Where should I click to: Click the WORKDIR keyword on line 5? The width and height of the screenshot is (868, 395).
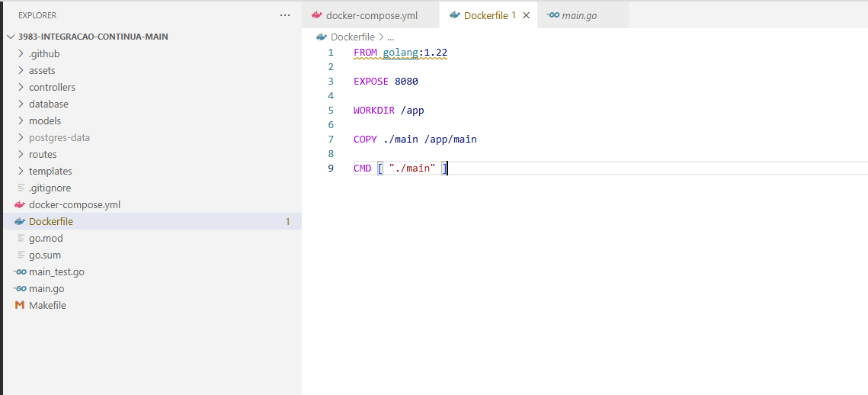pyautogui.click(x=374, y=111)
